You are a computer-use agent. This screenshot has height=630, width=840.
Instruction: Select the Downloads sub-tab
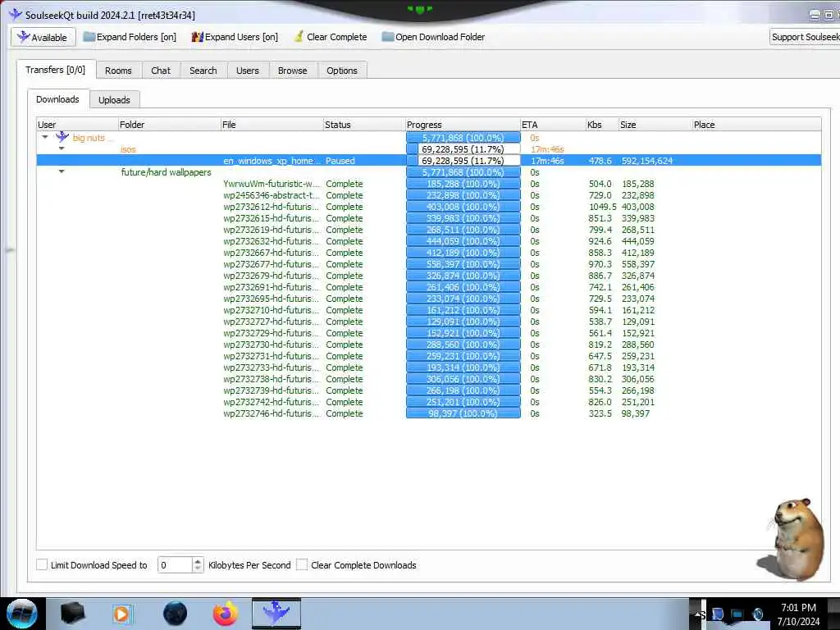[57, 99]
